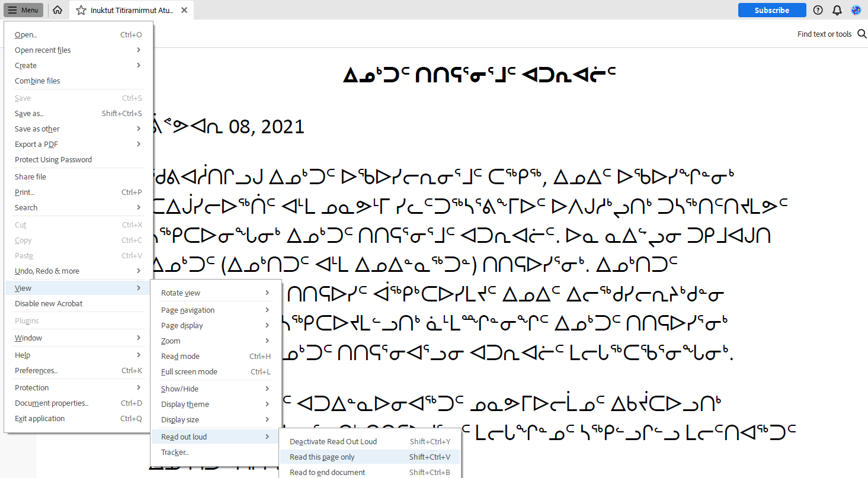Open notifications with the bell icon
Image resolution: width=868 pixels, height=478 pixels.
(837, 10)
